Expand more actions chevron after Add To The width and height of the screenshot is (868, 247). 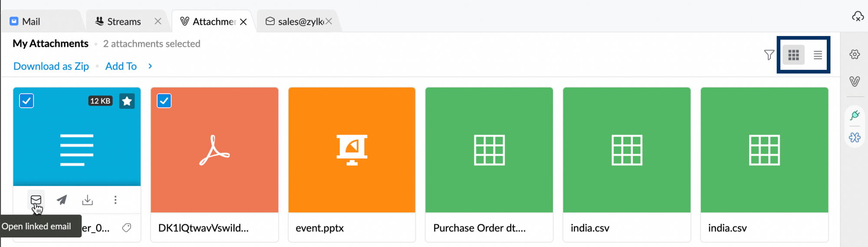[x=150, y=66]
